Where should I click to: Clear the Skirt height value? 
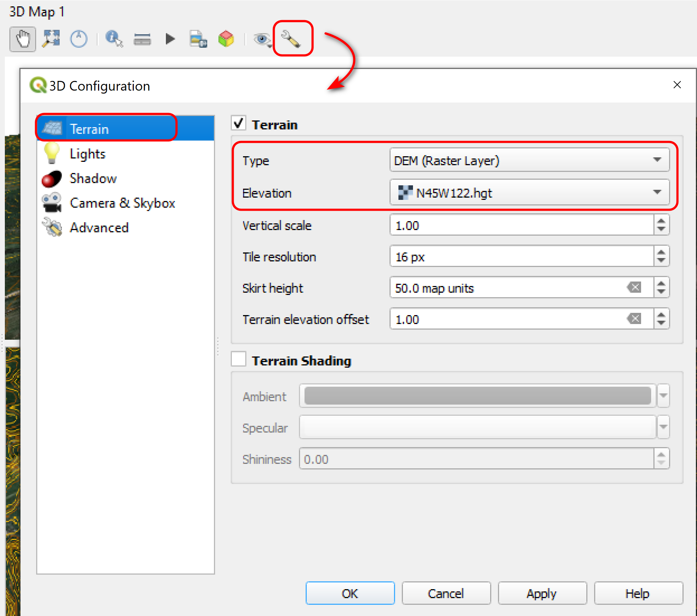(634, 287)
